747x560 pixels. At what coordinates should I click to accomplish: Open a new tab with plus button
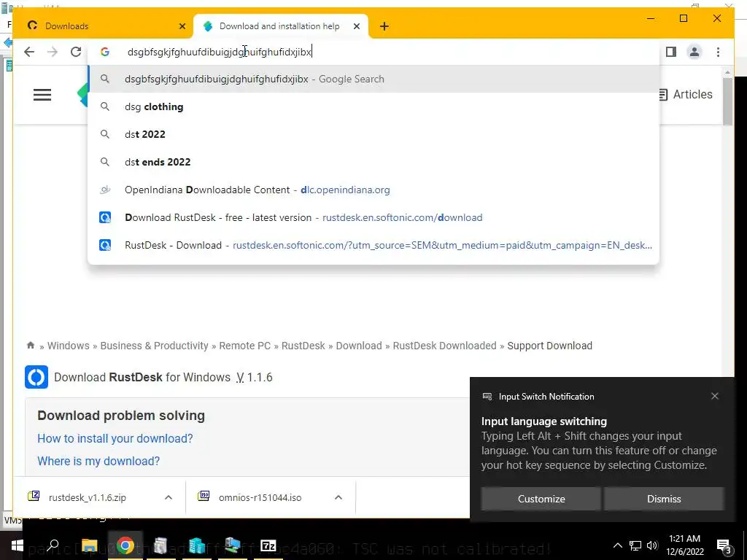click(x=384, y=26)
